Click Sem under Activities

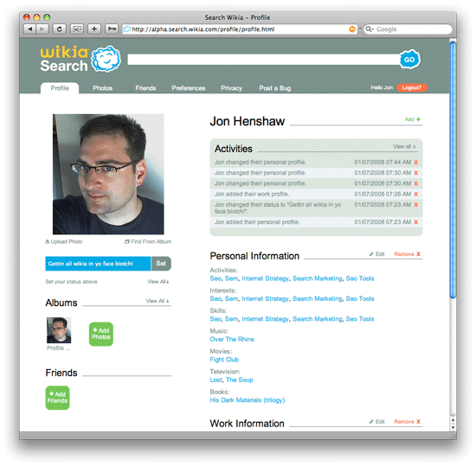[231, 278]
